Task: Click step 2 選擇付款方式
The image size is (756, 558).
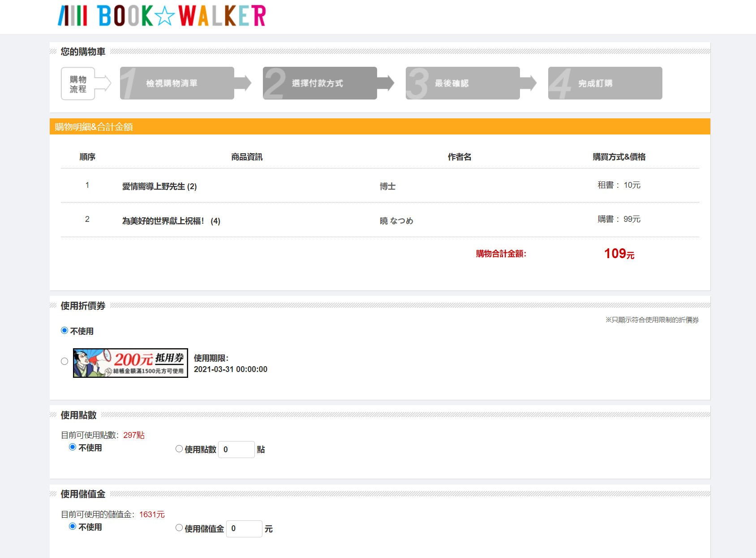Action: [x=320, y=83]
